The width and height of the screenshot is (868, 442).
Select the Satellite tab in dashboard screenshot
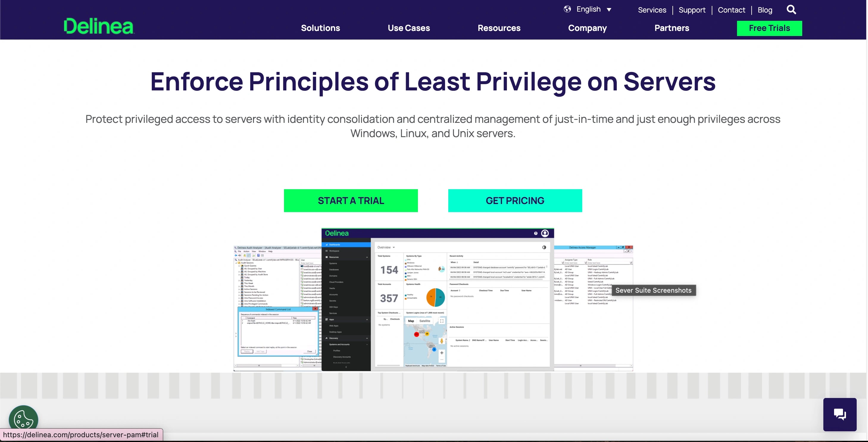424,321
